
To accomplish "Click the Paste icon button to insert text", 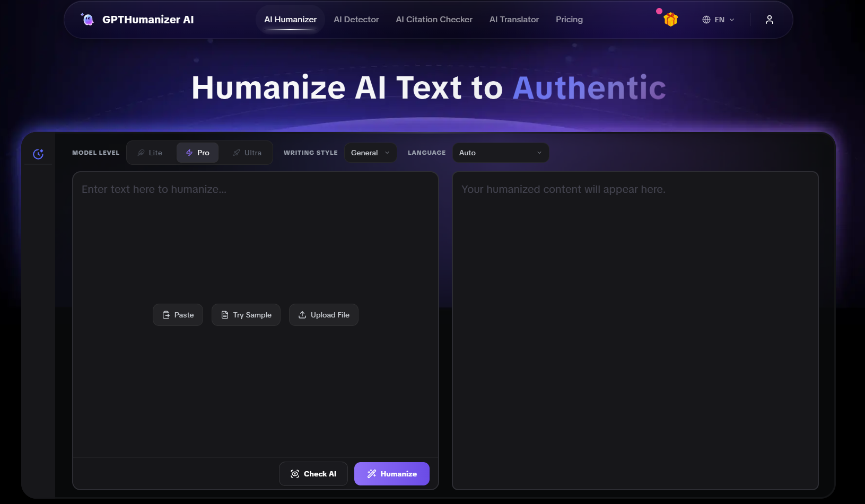I will click(178, 314).
